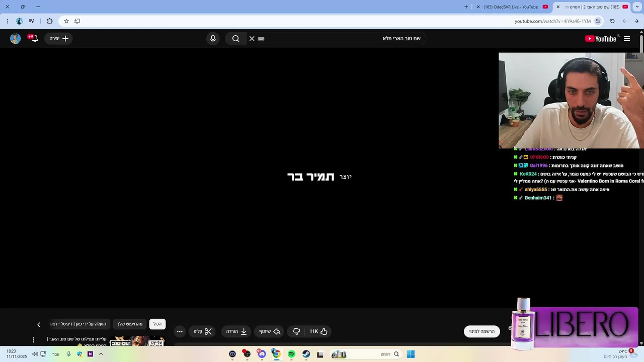Open OBS Studio from the taskbar
Image resolution: width=644 pixels, height=362 pixels.
[247, 354]
